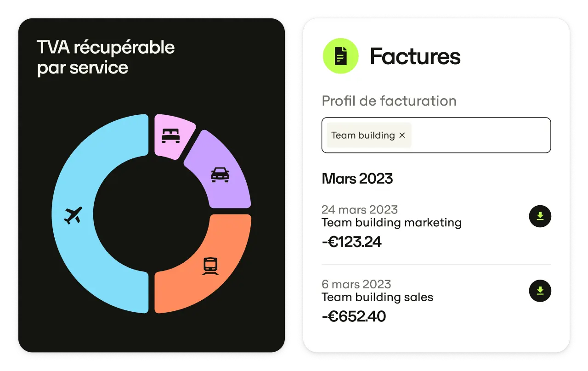Screen dimensions: 588x371
Task: Click the Mars 2023 month heading
Action: click(357, 179)
